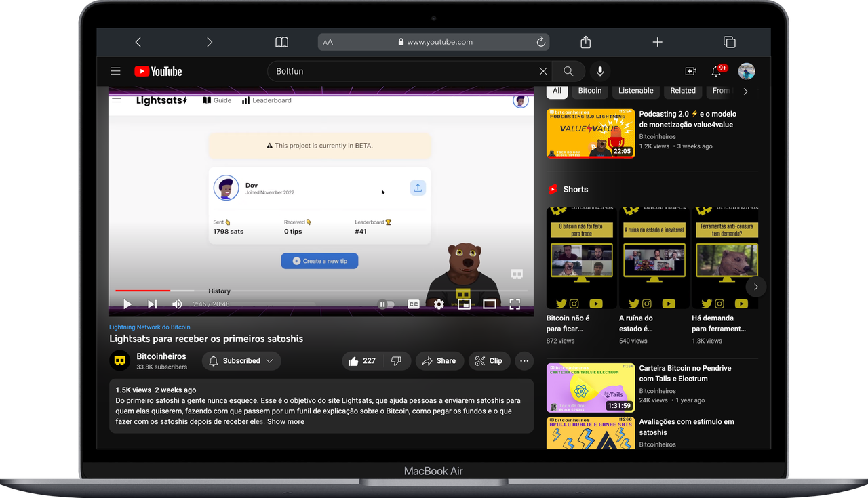The image size is (868, 498).
Task: Enable the miniplayer mode
Action: tap(465, 304)
